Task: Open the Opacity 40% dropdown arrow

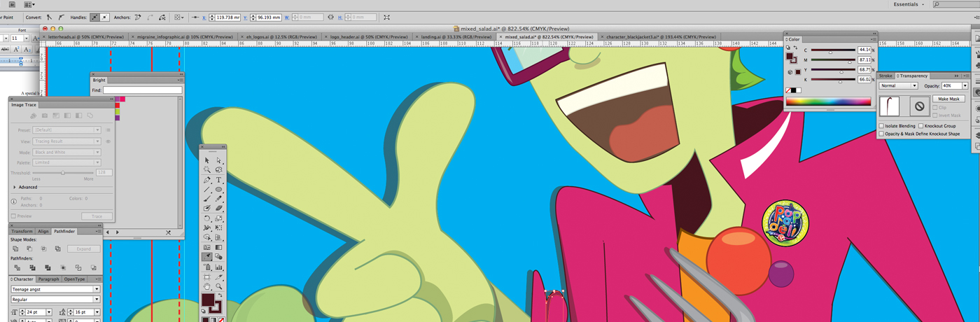Action: (x=965, y=86)
